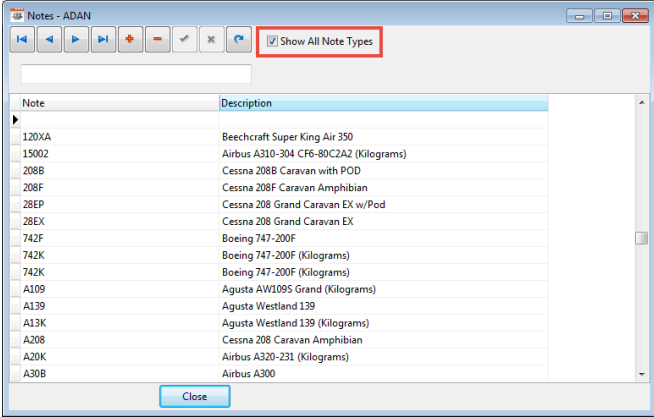Click the Notes window title bar icon
654x417 pixels.
click(17, 15)
